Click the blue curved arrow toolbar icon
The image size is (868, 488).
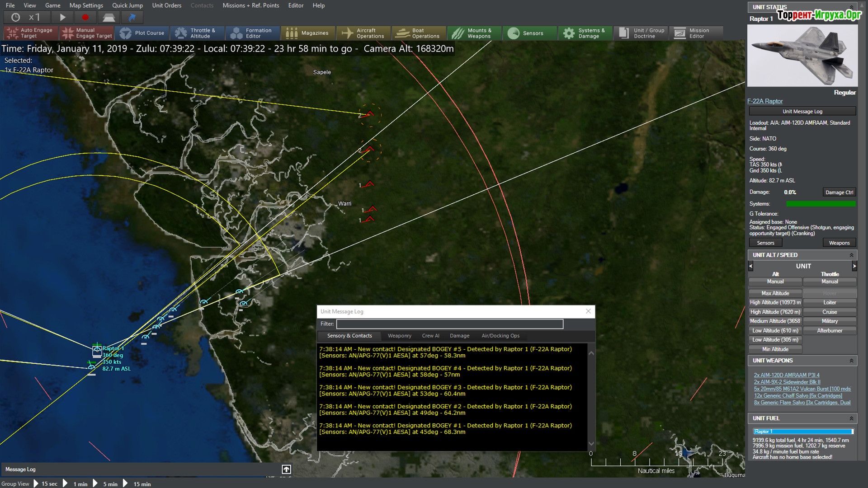point(132,17)
